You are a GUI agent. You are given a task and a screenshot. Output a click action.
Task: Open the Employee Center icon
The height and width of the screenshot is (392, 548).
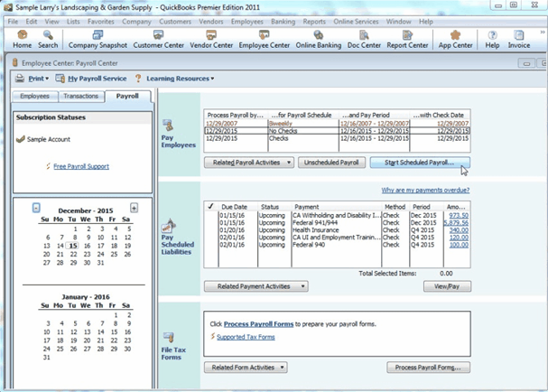(264, 34)
